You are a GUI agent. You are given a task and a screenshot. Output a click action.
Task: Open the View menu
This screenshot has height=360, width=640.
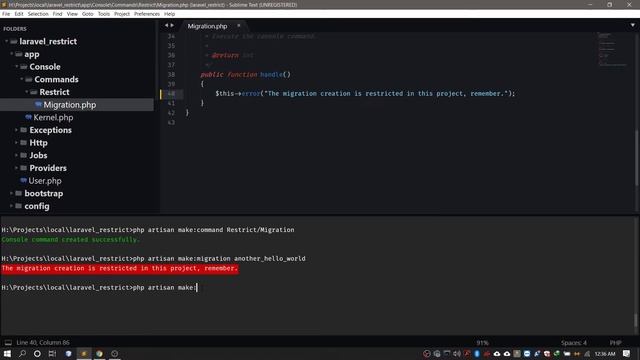click(72, 14)
